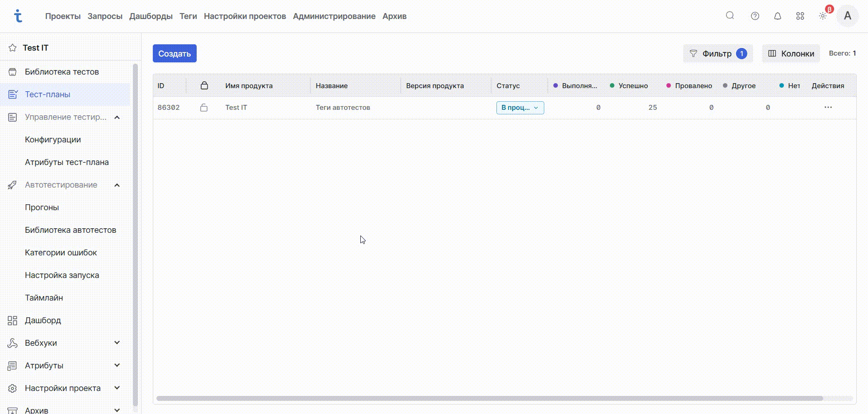Open Атрибуты тест-плана in sidebar
Image resolution: width=868 pixels, height=414 pixels.
tap(67, 162)
